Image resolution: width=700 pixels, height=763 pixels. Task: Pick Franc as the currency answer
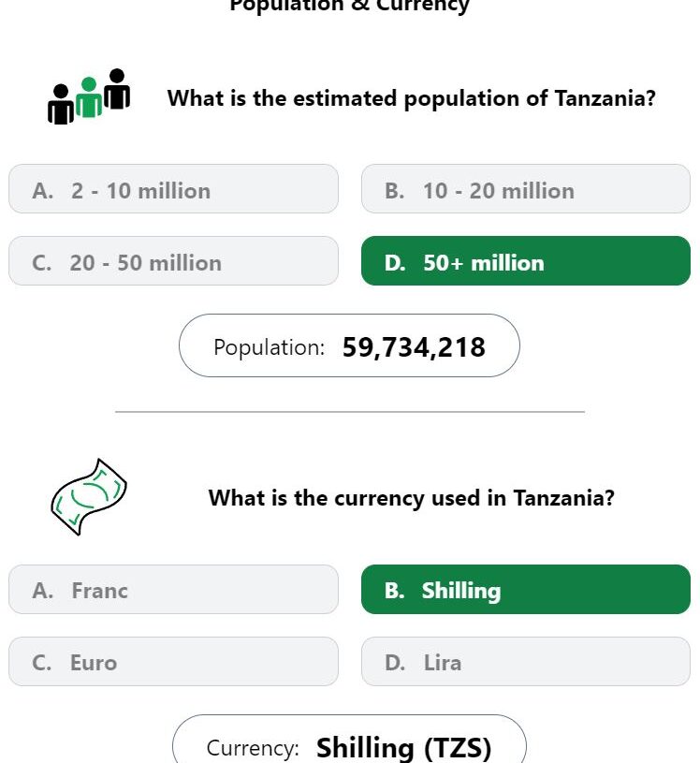[x=174, y=589]
